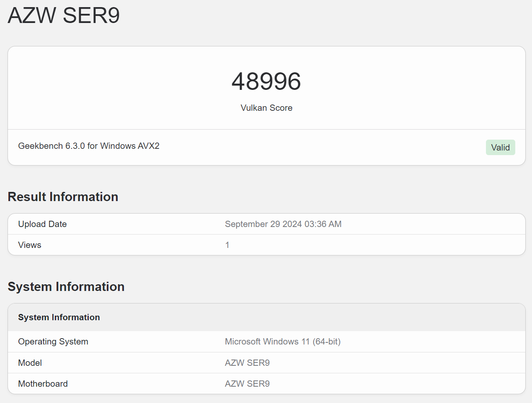
Task: Click the Microsoft Windows 11 text
Action: click(x=267, y=342)
